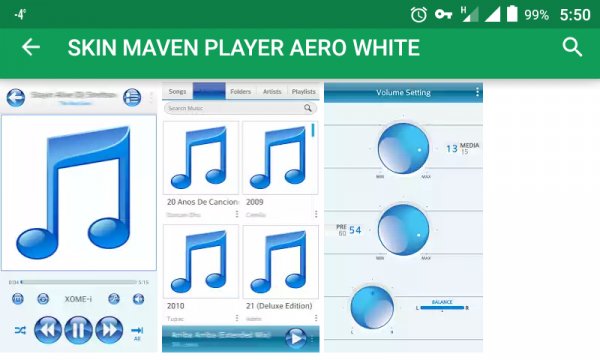This screenshot has height=360, width=600.
Task: Click the balance knob
Action: (x=372, y=307)
